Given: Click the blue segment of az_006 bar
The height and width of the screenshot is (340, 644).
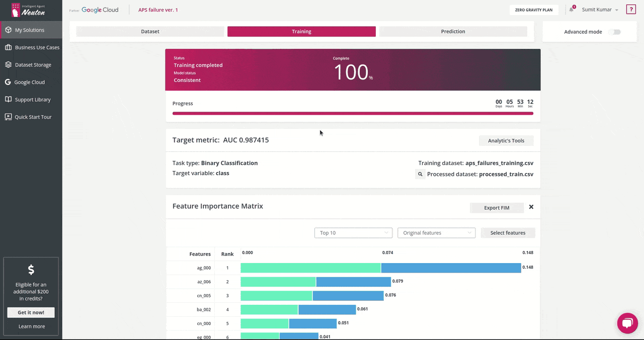Looking at the screenshot, I should [x=353, y=282].
